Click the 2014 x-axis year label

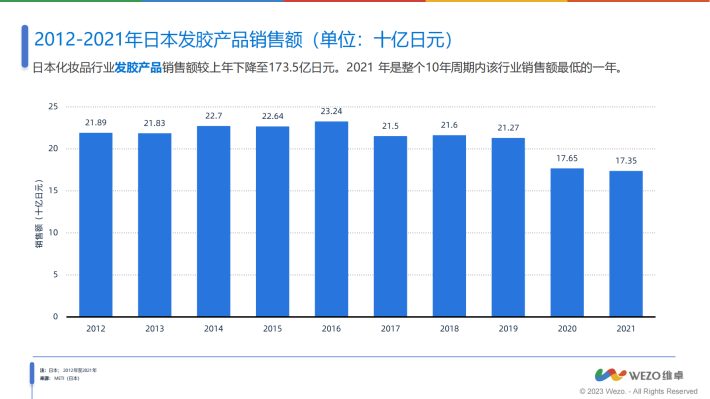pos(213,329)
